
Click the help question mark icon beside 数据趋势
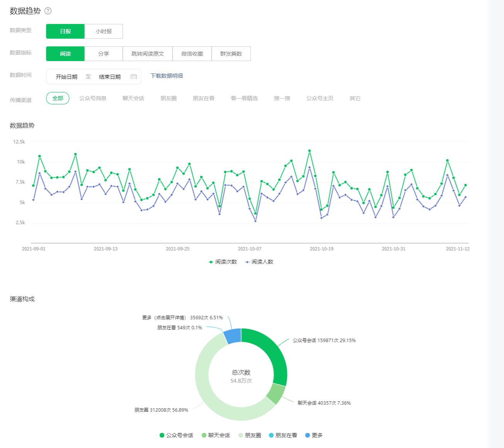click(48, 11)
